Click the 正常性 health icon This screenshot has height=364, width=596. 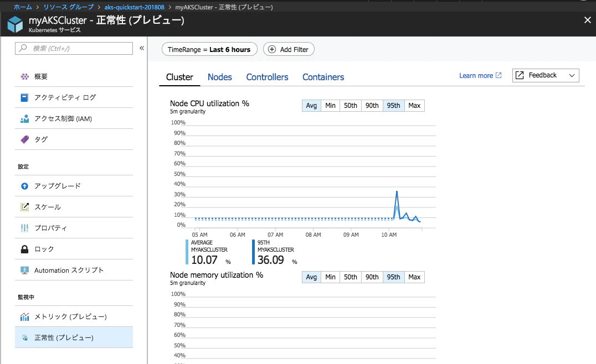(x=25, y=338)
